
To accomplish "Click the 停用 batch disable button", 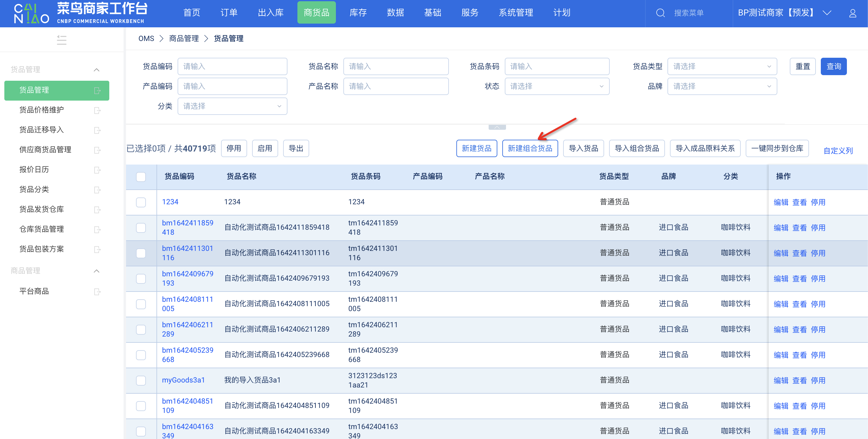I will click(234, 149).
